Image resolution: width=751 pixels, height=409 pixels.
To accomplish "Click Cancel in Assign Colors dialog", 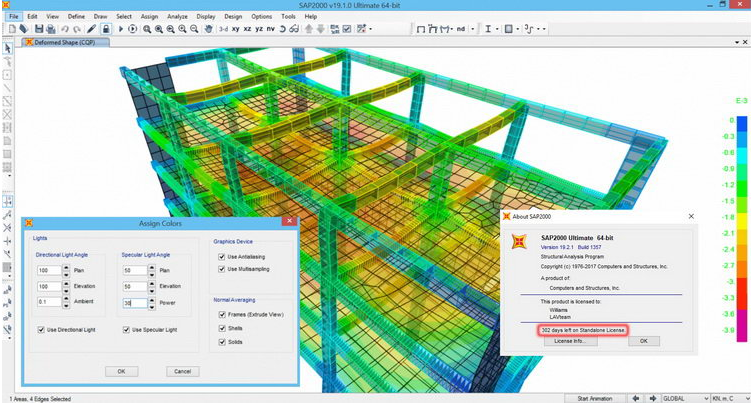I will 182,371.
